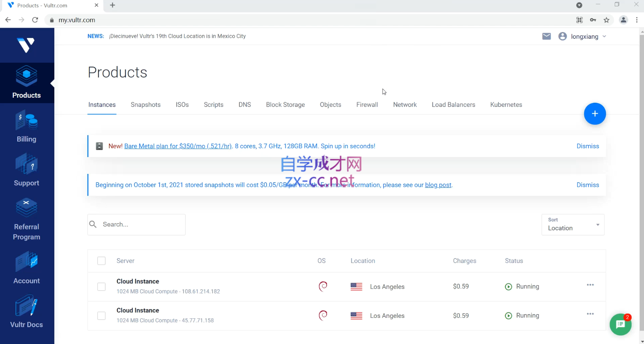Screen dimensions: 644x344
Task: Open the blog post link
Action: pos(438,185)
